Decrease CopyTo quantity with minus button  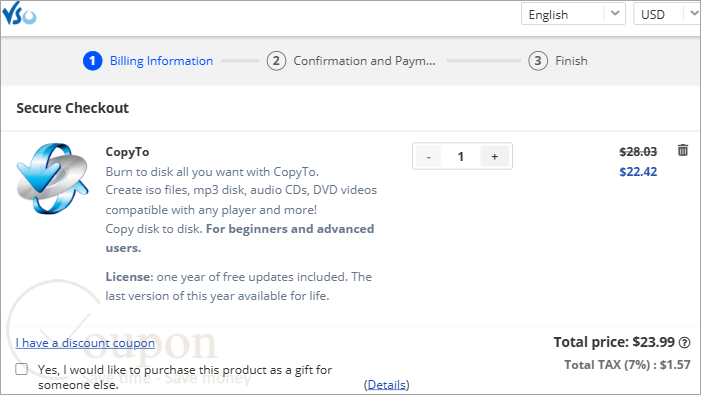pyautogui.click(x=428, y=156)
